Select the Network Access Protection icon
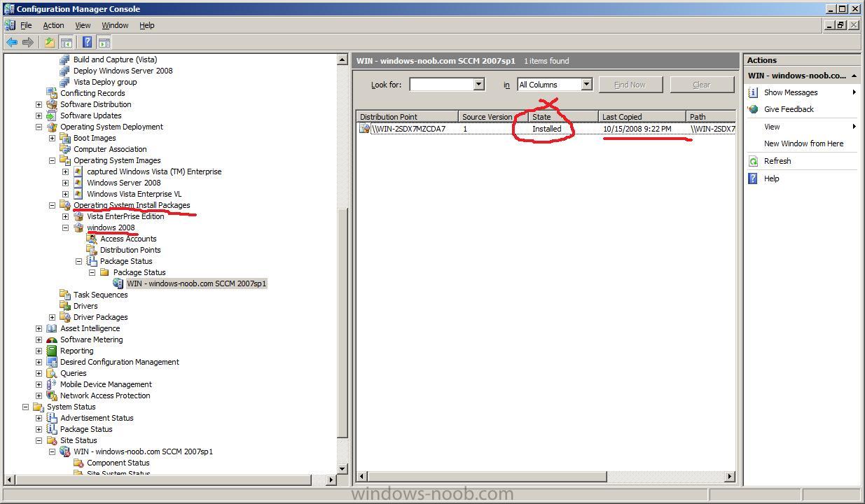This screenshot has height=504, width=865. click(52, 395)
